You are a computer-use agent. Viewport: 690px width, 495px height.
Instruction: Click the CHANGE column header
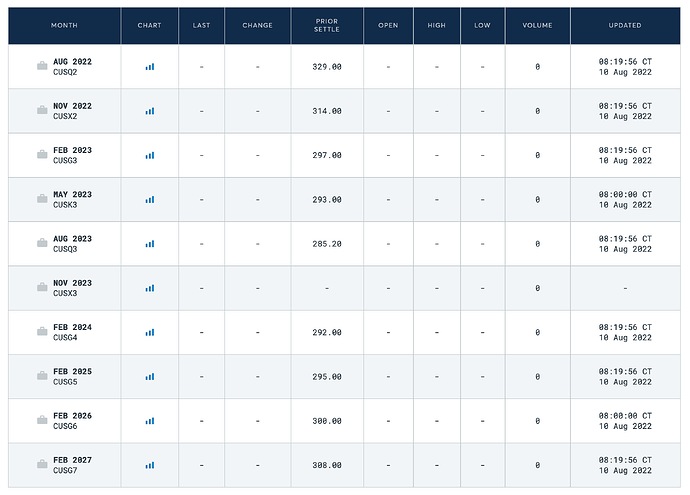(257, 26)
